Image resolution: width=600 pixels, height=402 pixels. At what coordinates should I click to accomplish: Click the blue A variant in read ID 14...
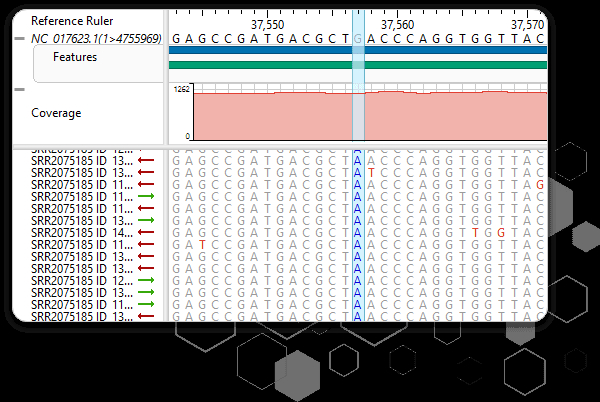pos(358,233)
